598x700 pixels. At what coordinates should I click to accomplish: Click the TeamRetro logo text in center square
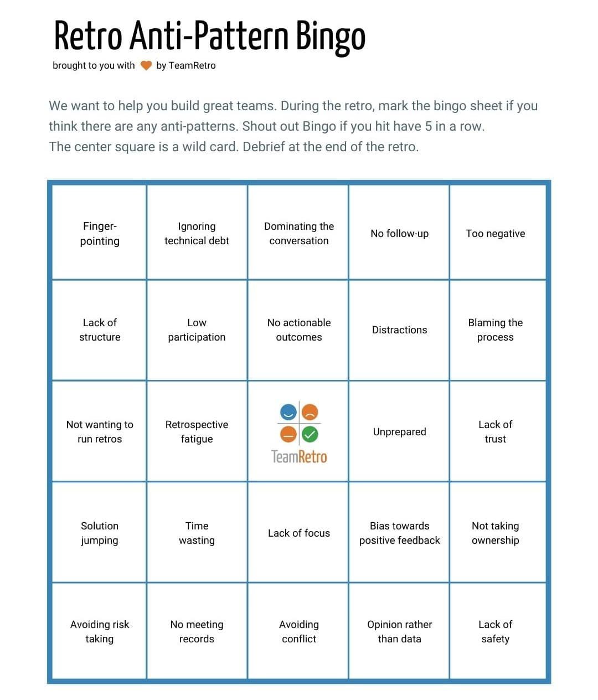(299, 457)
